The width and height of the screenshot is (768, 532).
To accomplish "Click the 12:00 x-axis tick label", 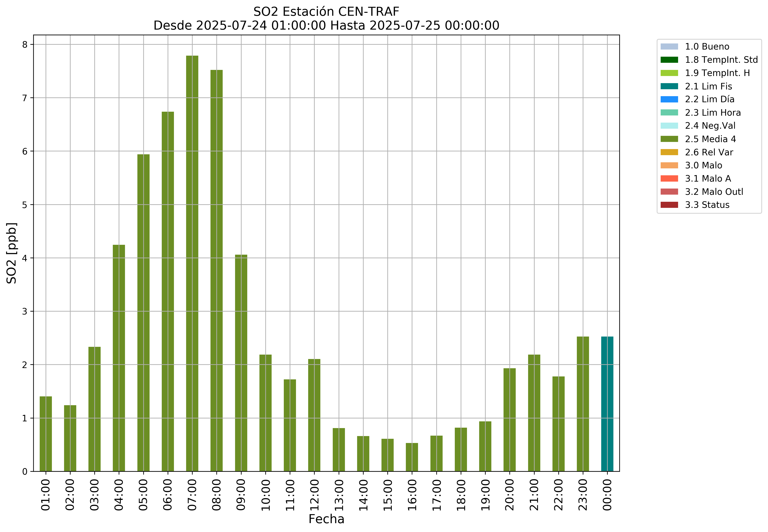I will click(x=314, y=495).
